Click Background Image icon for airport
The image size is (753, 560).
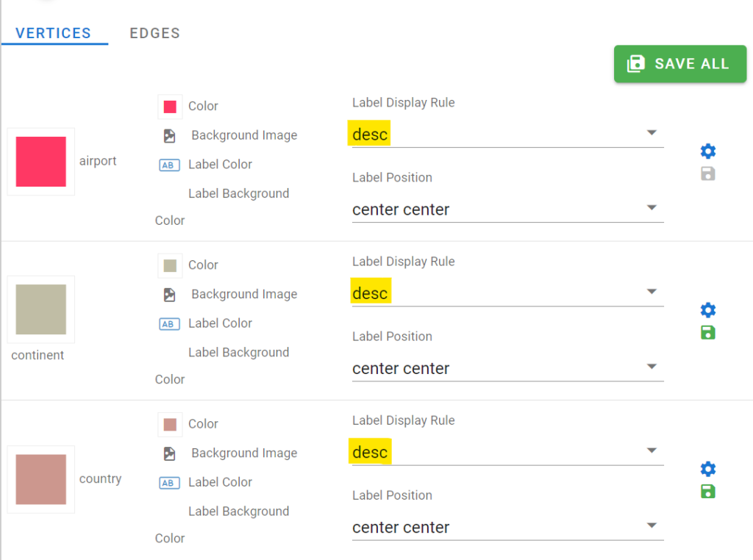point(170,136)
